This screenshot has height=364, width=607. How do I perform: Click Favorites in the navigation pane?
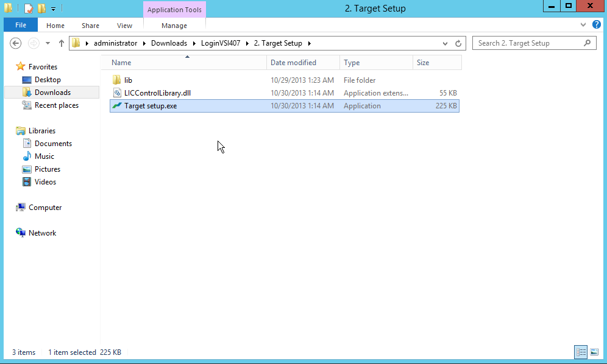pos(43,66)
